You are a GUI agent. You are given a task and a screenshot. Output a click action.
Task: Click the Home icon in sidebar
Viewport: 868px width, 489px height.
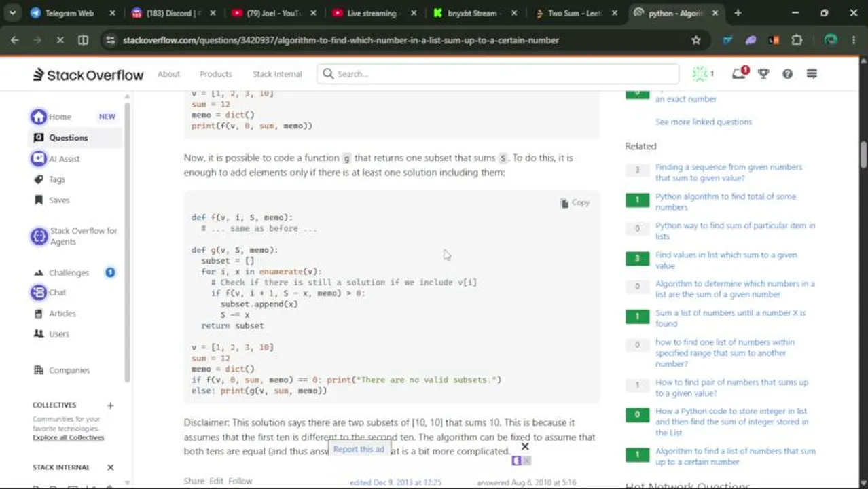pos(39,117)
